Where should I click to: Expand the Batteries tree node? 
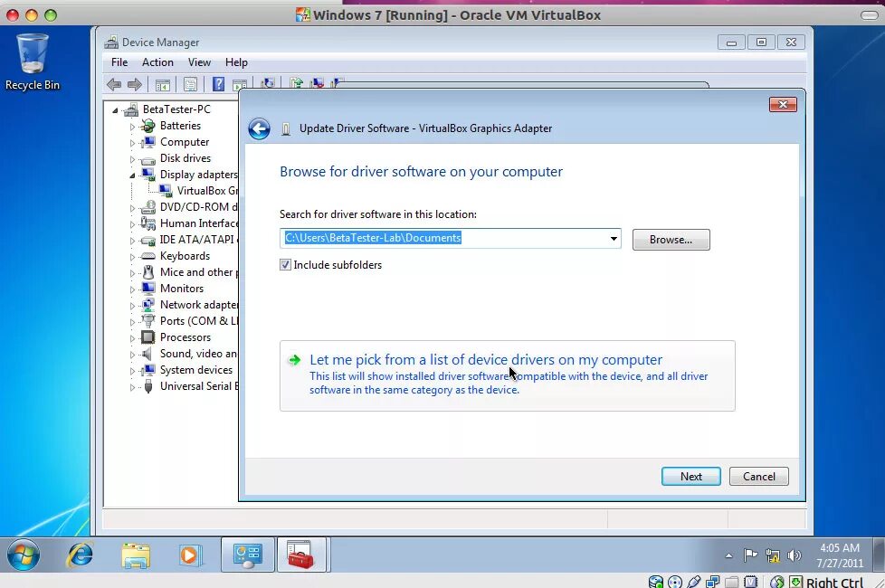(x=132, y=127)
